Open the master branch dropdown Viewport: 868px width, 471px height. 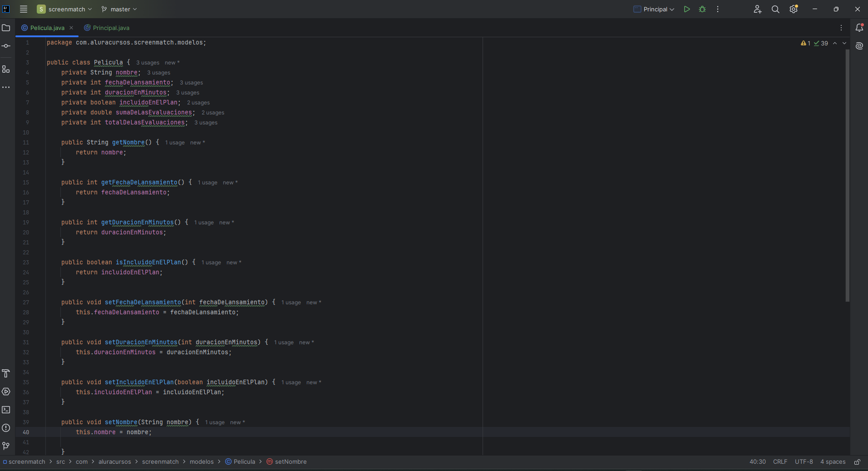point(119,9)
